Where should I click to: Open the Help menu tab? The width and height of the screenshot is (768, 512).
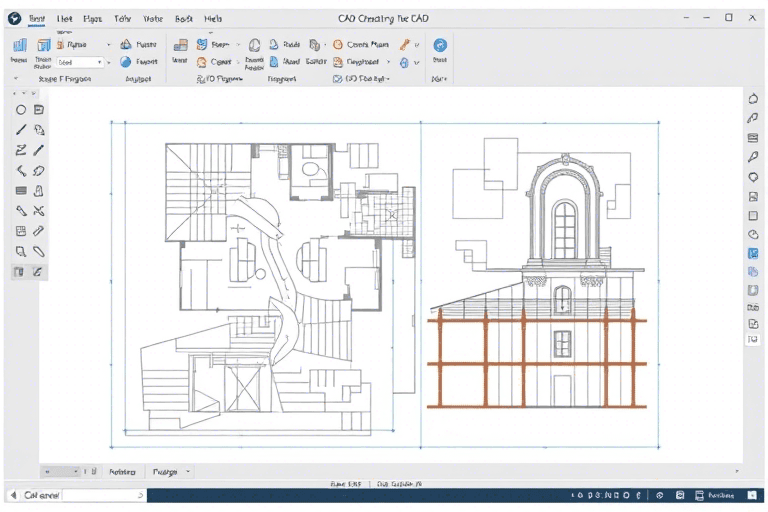[x=213, y=18]
